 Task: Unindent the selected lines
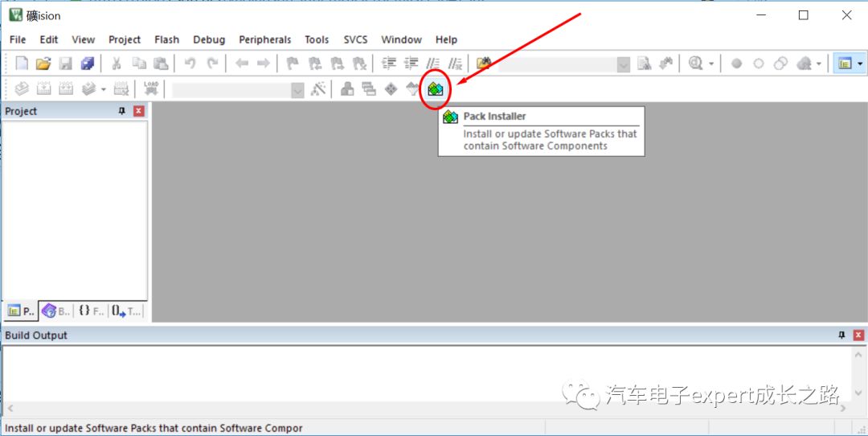click(x=411, y=64)
